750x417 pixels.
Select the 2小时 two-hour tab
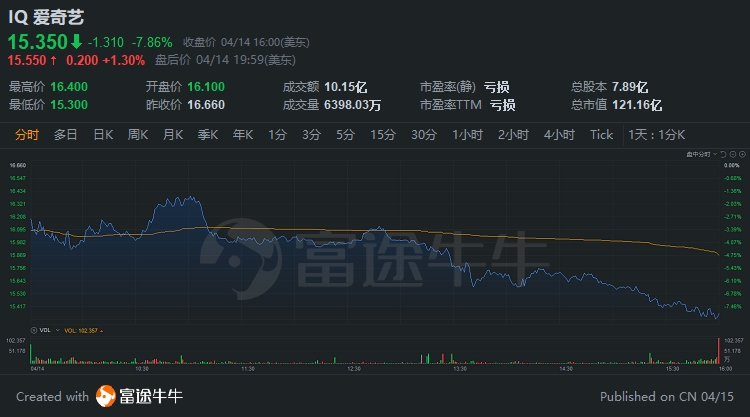tap(513, 135)
